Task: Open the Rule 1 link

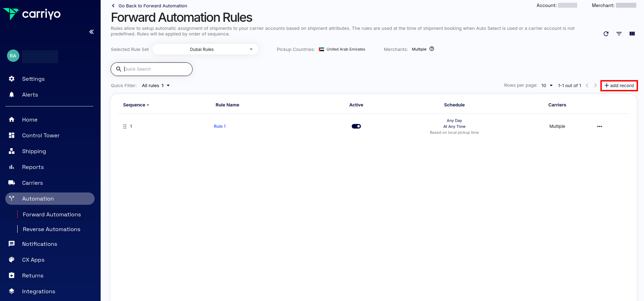Action: (220, 126)
